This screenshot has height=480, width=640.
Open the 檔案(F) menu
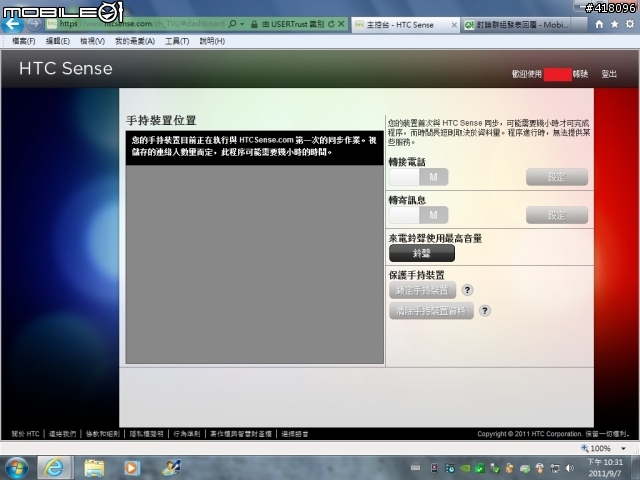(x=23, y=41)
